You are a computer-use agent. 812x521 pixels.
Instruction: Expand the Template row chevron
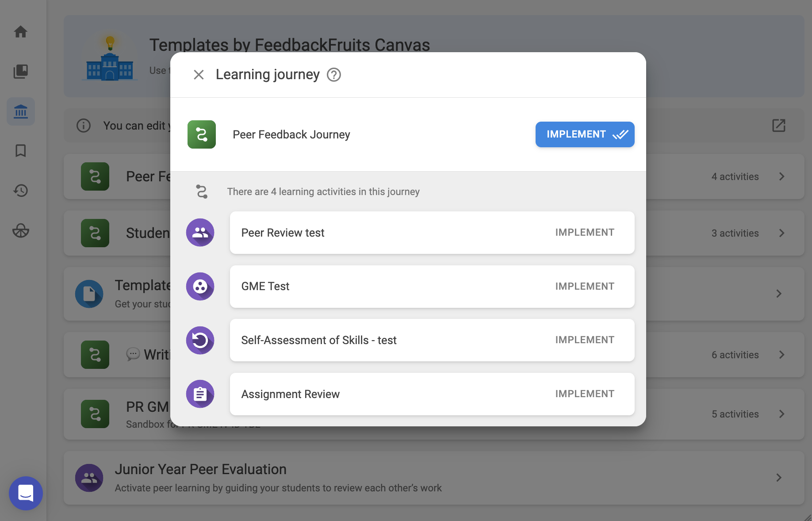click(779, 294)
